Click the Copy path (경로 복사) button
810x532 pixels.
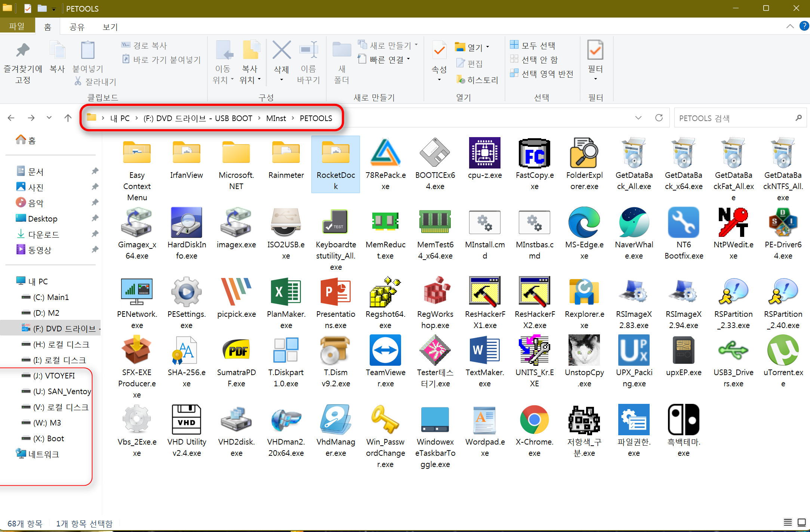(144, 45)
